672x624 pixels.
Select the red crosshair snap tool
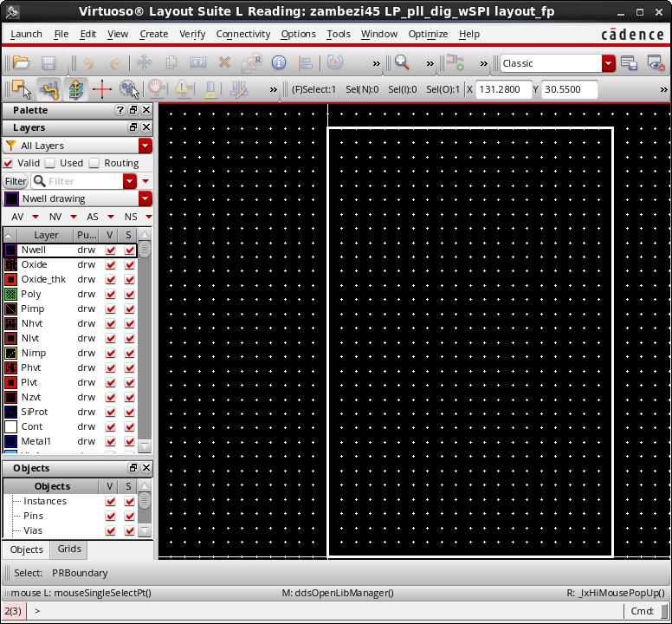[102, 89]
